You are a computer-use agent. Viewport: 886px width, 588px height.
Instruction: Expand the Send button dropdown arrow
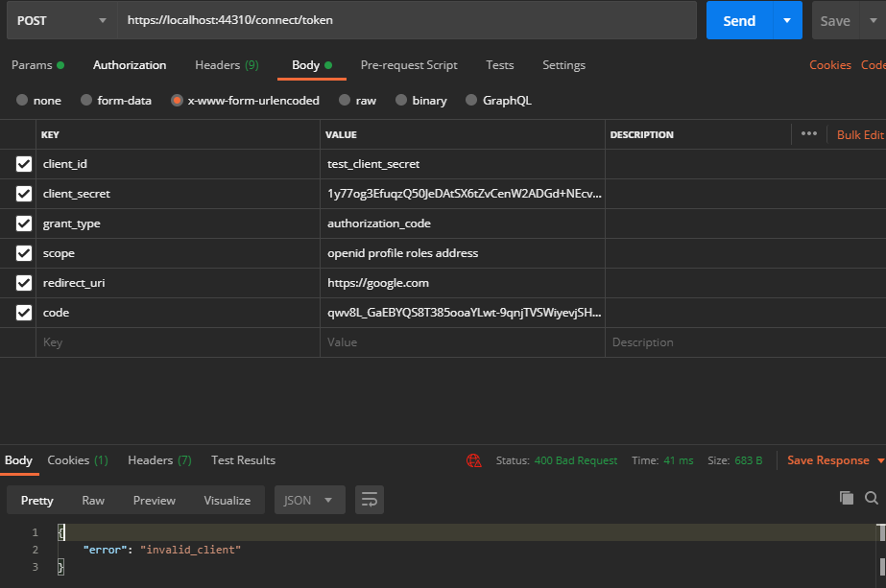coord(784,19)
